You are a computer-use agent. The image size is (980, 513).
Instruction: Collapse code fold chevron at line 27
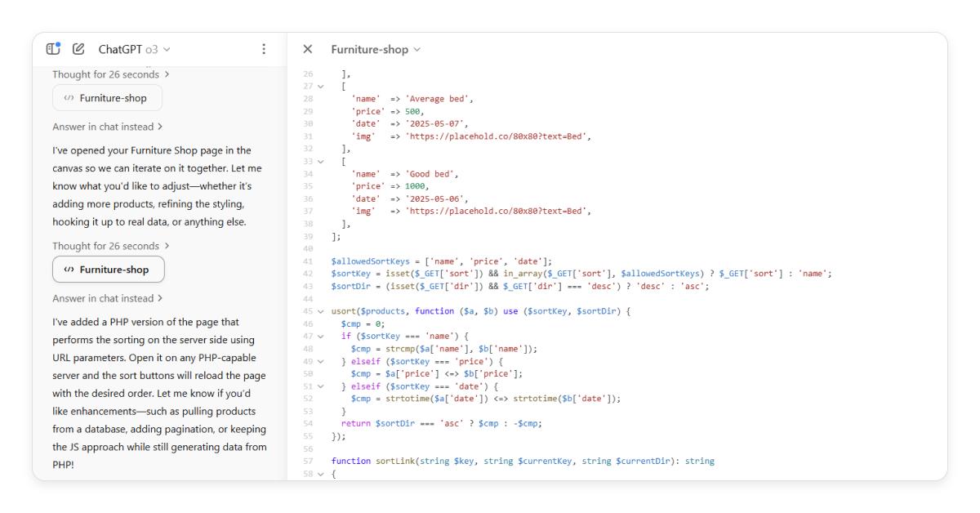322,86
